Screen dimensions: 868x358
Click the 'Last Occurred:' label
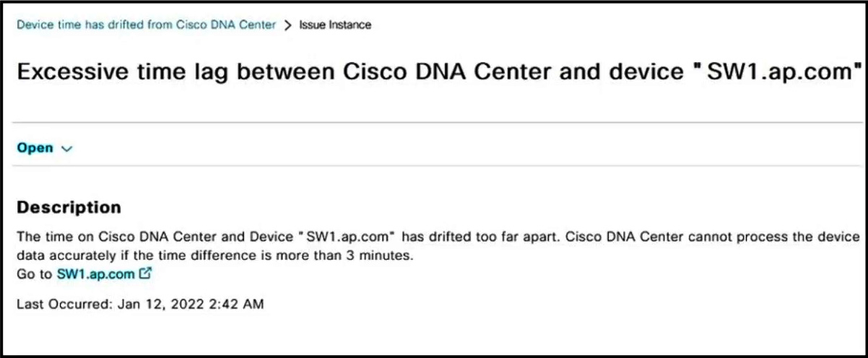click(x=63, y=304)
